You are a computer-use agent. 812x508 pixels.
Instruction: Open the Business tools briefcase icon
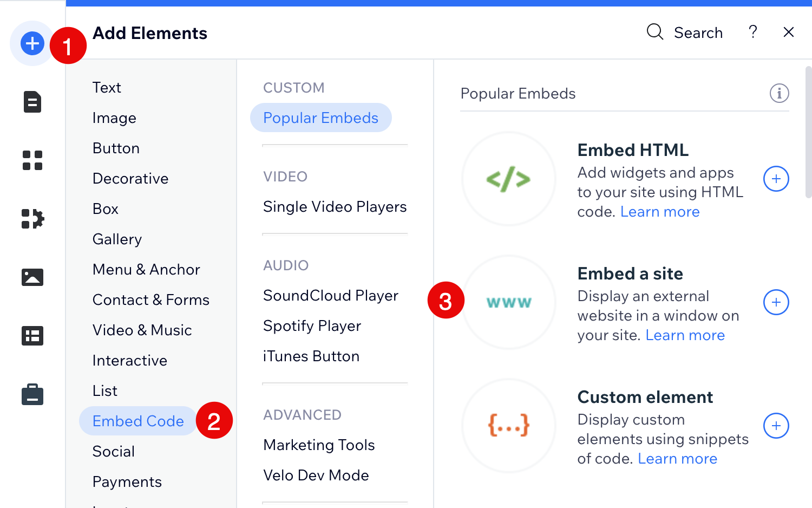(x=32, y=394)
